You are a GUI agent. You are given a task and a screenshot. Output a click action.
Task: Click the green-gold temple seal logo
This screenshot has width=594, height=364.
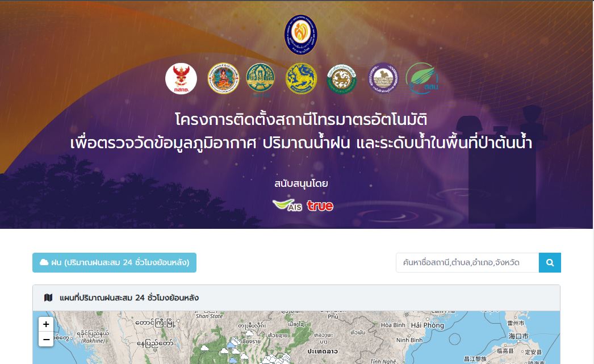(260, 78)
